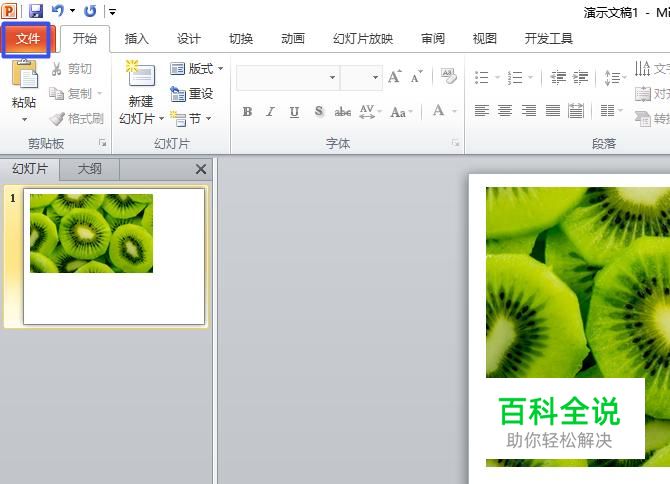Toggle Italic formatting
The width and height of the screenshot is (670, 484).
(x=270, y=112)
